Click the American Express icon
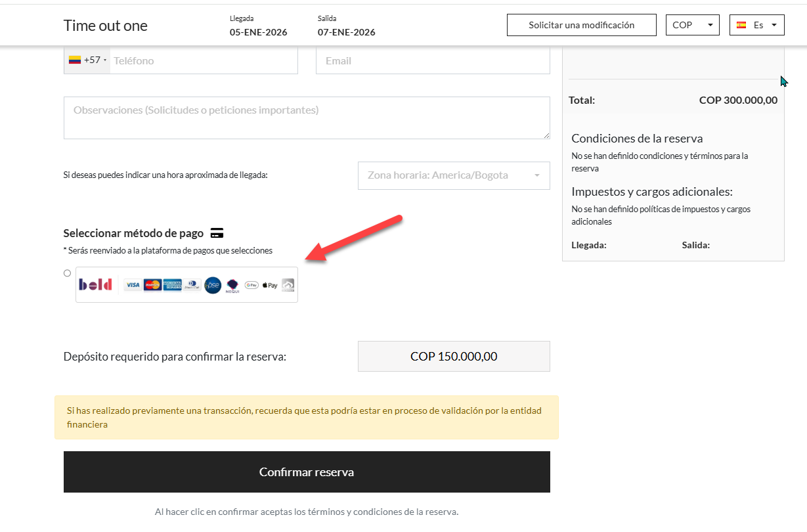807x532 pixels. coord(172,285)
